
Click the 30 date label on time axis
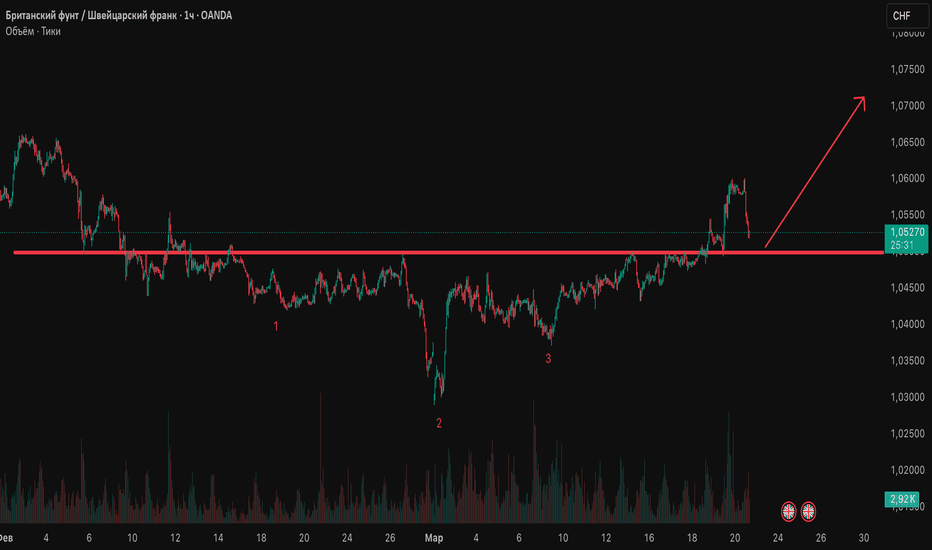coord(864,538)
